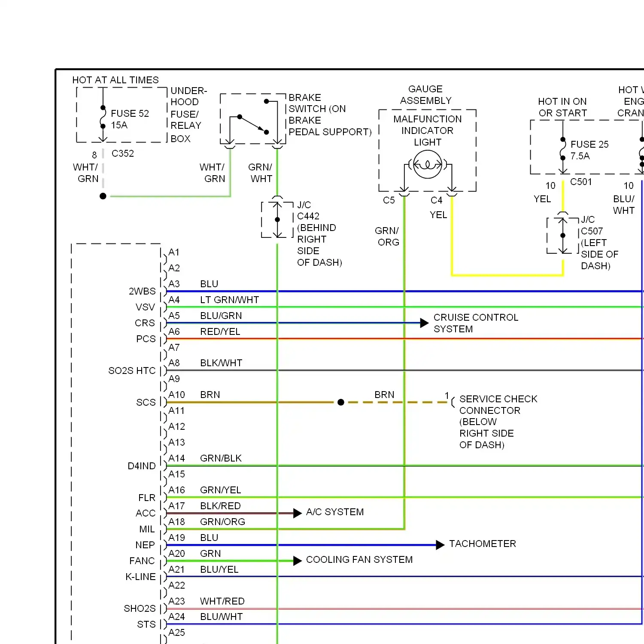This screenshot has width=644, height=644.
Task: Click the arrowhead pointing to CRUISE CONTROL SYSTEM
Action: [x=424, y=323]
